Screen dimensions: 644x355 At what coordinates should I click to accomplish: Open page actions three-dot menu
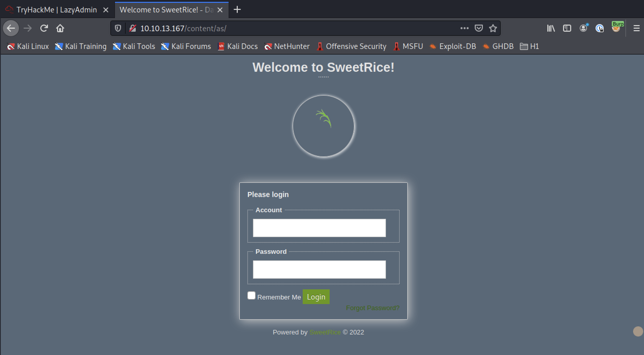tap(464, 28)
